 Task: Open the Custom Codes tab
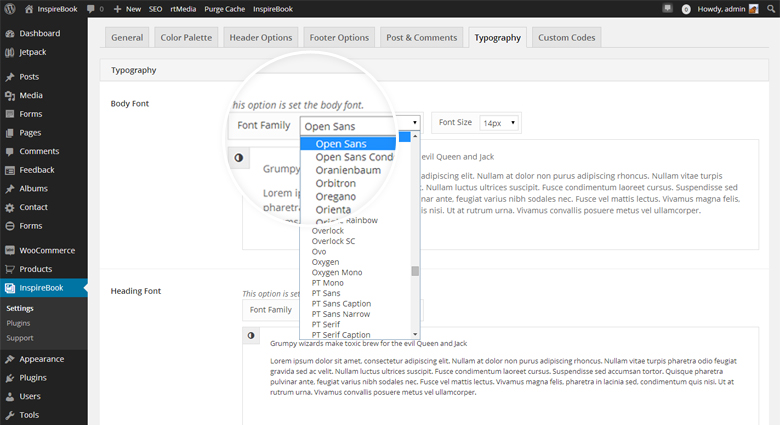tap(567, 37)
